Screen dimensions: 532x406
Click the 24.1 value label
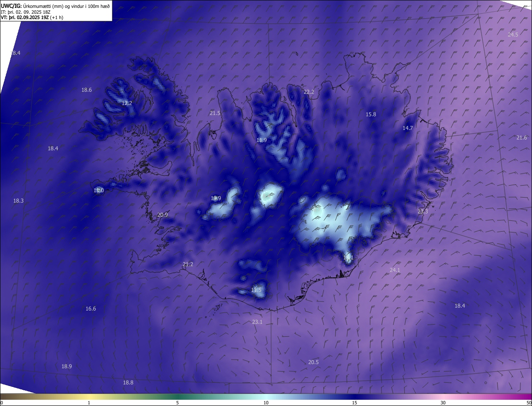click(x=395, y=270)
